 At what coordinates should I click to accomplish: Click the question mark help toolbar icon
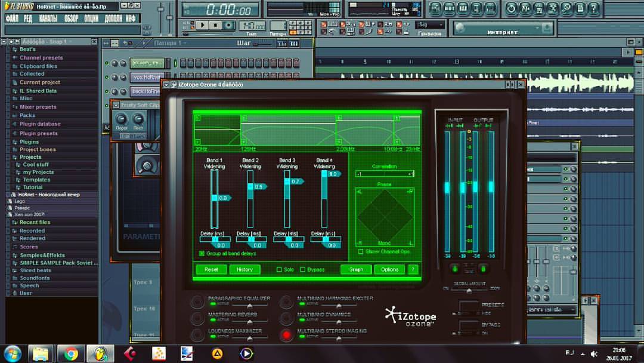tap(594, 8)
